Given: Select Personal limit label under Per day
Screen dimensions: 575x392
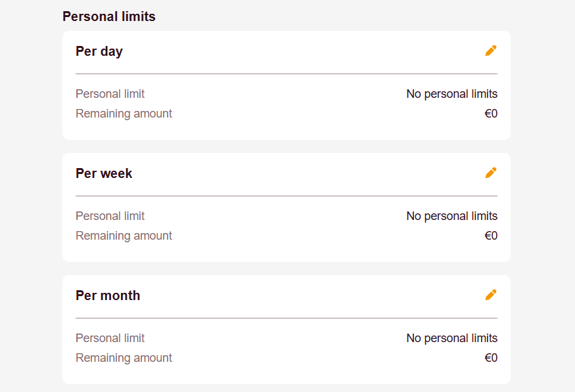Looking at the screenshot, I should coord(110,94).
